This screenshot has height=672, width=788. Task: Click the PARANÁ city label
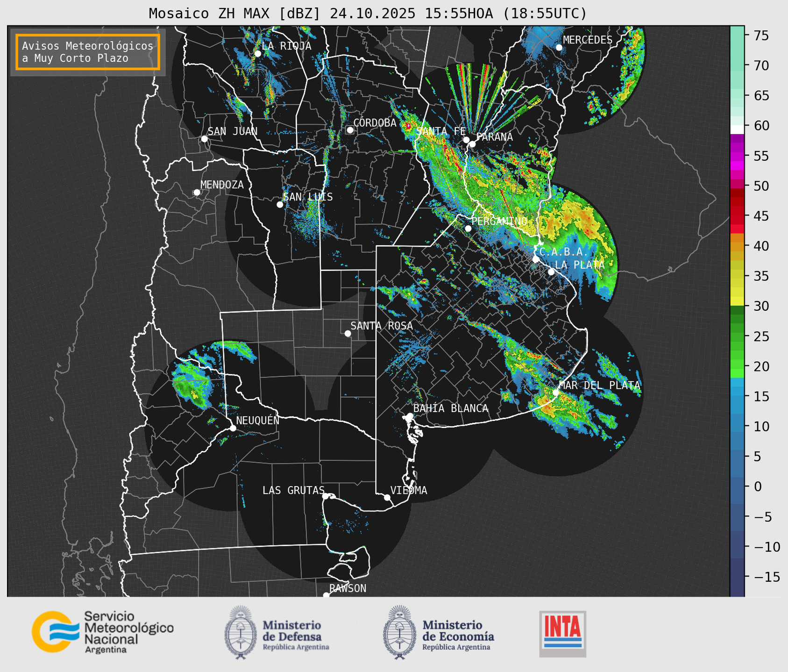point(495,137)
